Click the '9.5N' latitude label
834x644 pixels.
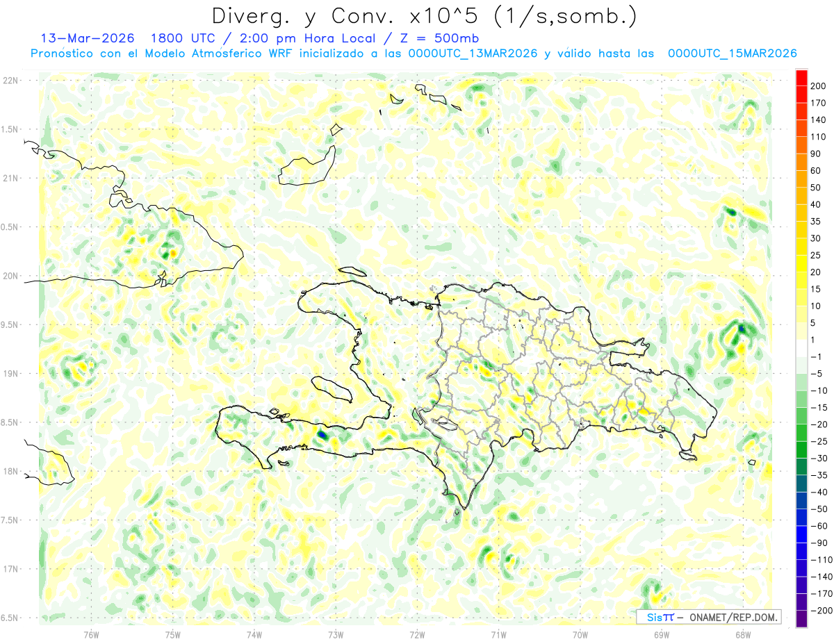(10, 324)
